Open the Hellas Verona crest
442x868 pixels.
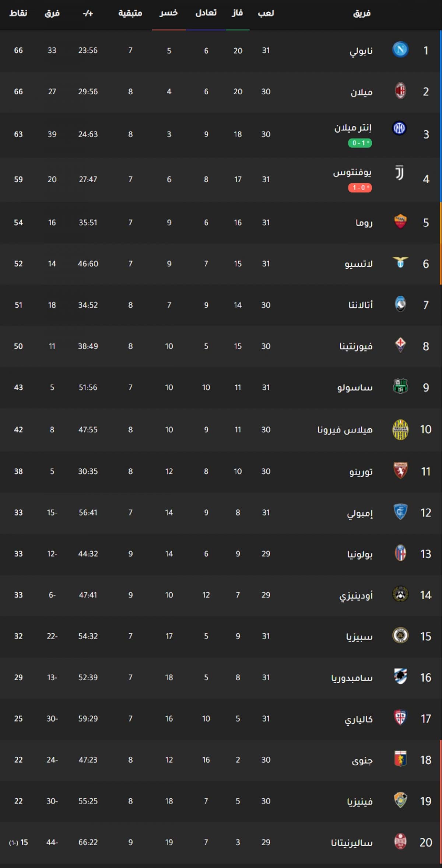tap(400, 430)
